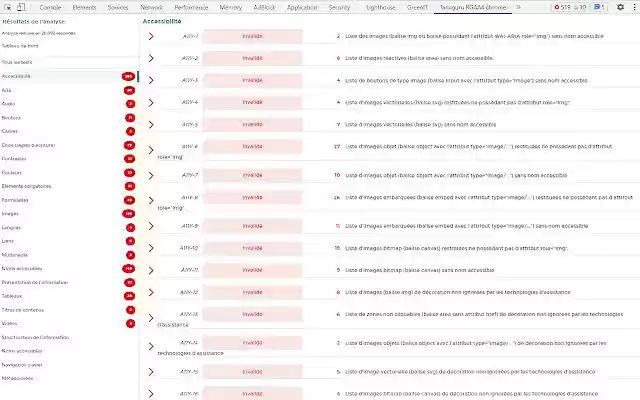
Task: Expand the A11Y-11 result row
Action: [151, 270]
